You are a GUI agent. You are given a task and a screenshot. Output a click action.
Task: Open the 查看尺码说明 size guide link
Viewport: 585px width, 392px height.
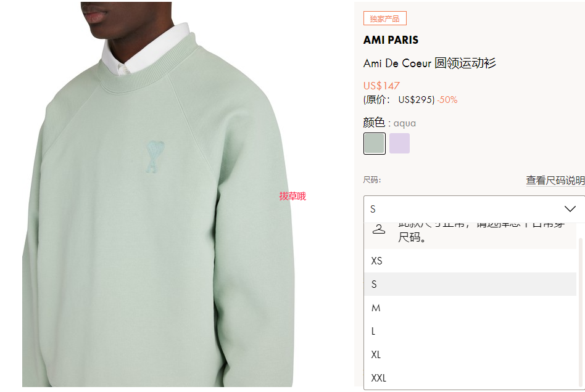555,181
